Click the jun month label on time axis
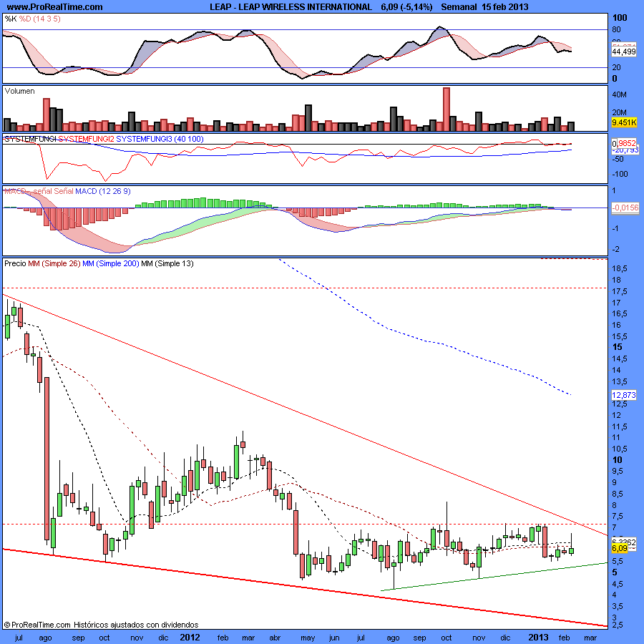644x644 pixels. tap(334, 638)
